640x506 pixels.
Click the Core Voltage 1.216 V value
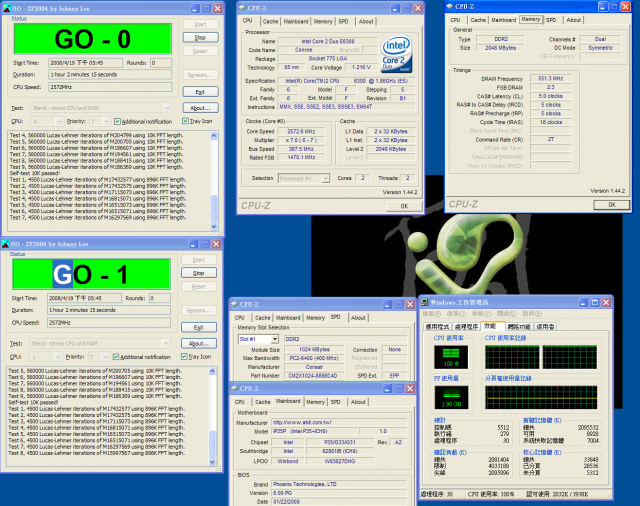click(361, 67)
